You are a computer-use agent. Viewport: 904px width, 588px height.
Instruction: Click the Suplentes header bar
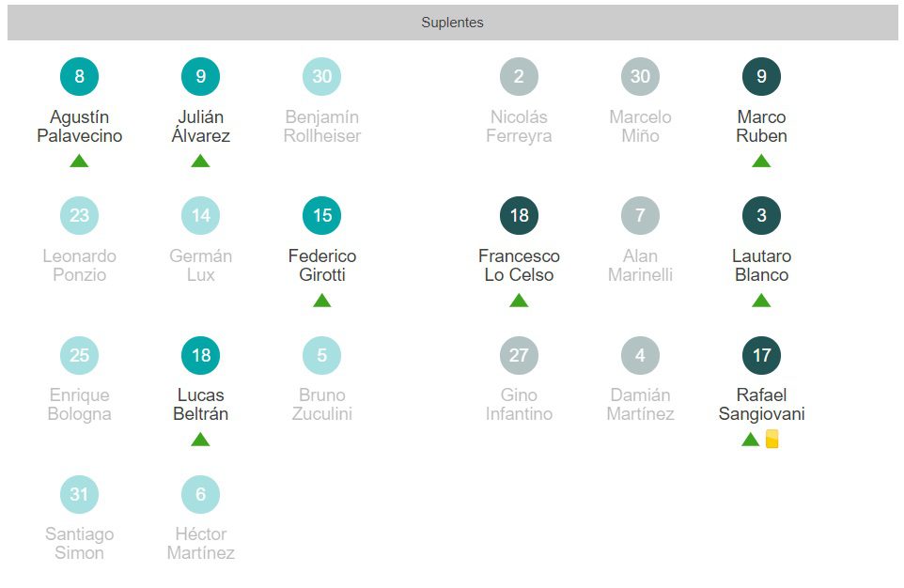[x=452, y=23]
